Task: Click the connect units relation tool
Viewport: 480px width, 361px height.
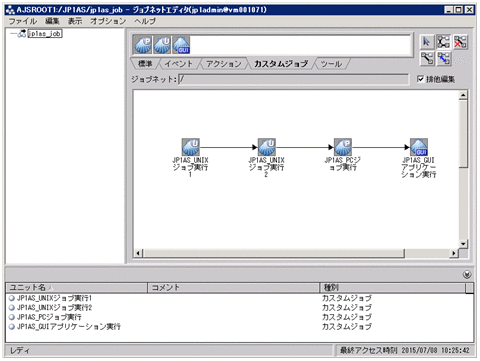Action: [443, 42]
